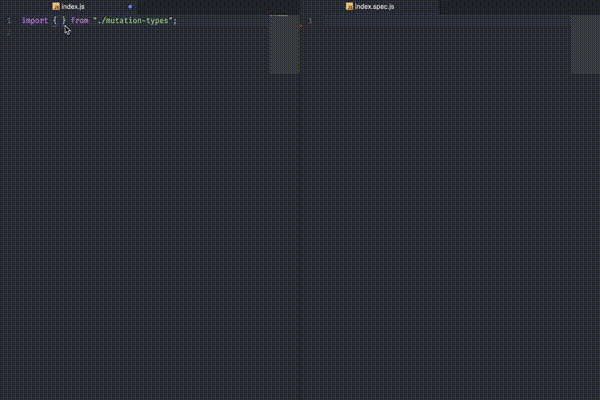The width and height of the screenshot is (600, 400).
Task: Click line number 1 in left editor
Action: click(x=8, y=21)
